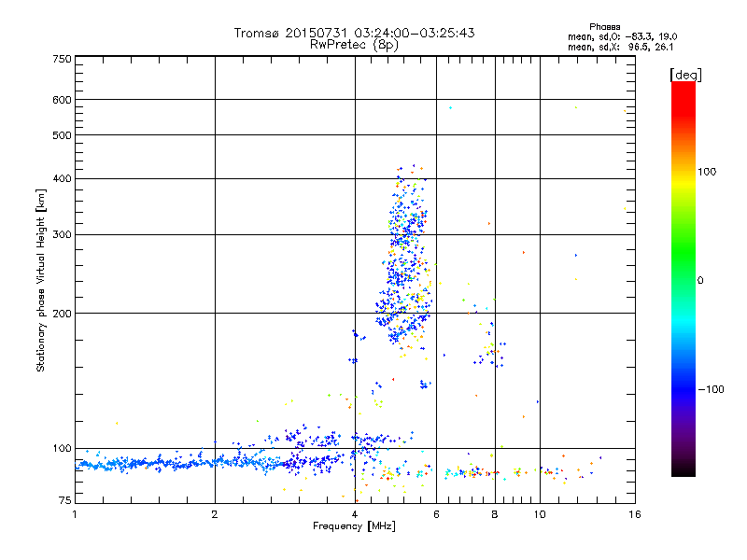Image resolution: width=747 pixels, height=560 pixels.
Task: Click the "mean, sd,O: -83.3, 19.0" line
Action: [622, 36]
